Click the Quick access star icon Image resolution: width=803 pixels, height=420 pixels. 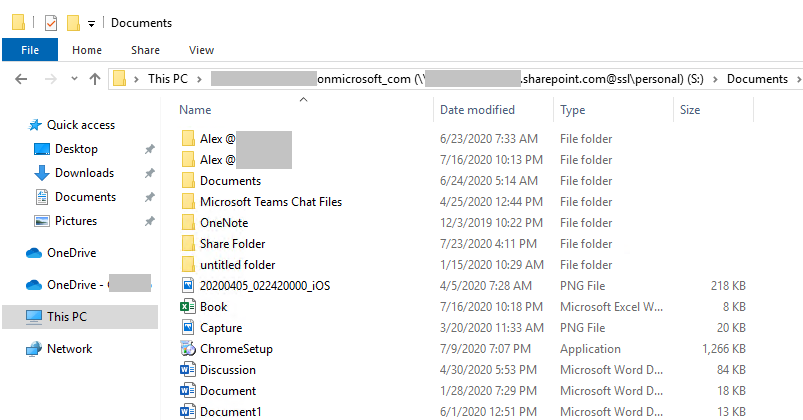coord(35,125)
